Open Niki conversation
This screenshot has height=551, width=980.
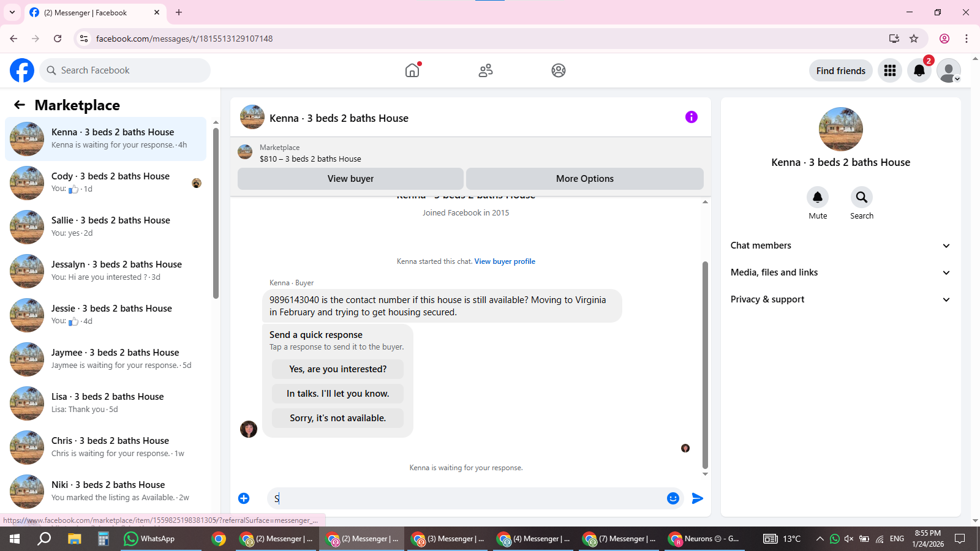(x=105, y=492)
